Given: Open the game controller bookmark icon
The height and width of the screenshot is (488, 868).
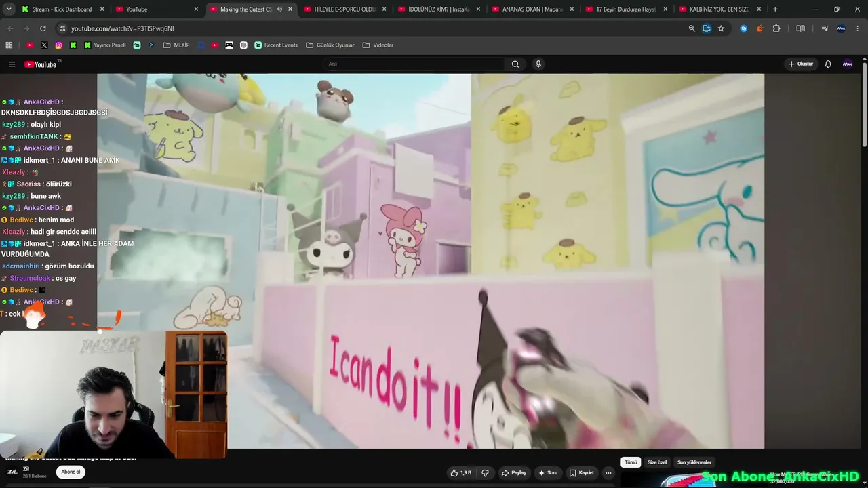Looking at the screenshot, I should point(229,45).
